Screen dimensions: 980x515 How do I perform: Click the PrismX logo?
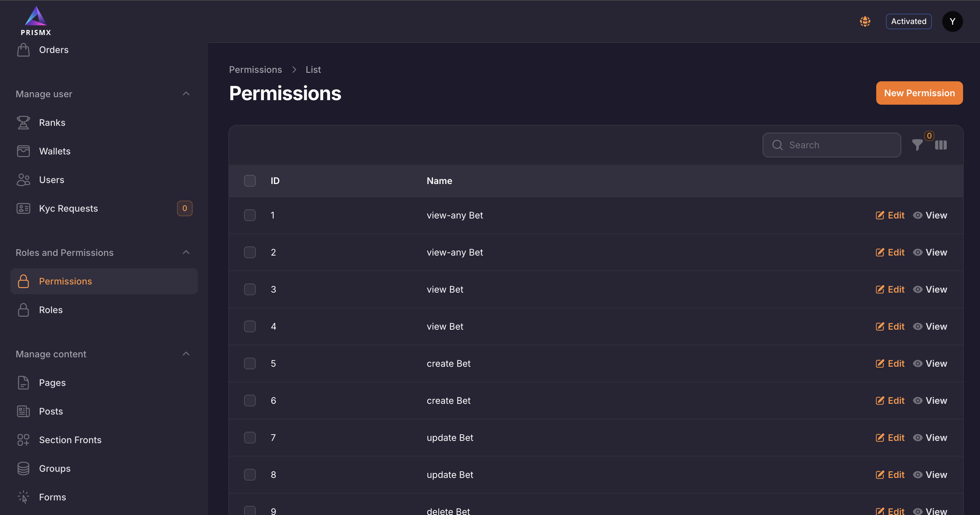pos(36,21)
